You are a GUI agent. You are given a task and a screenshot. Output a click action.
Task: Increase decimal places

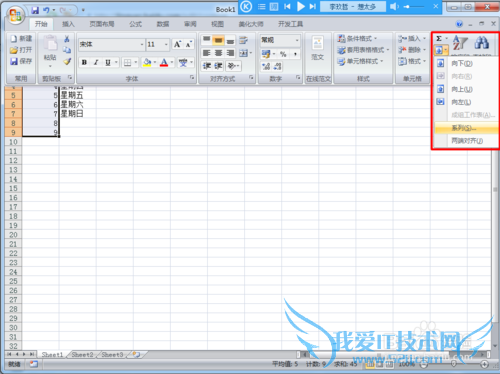[x=266, y=66]
